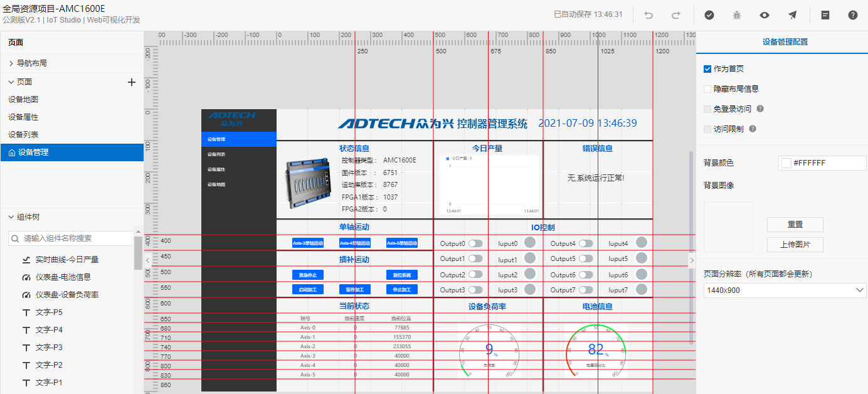The width and height of the screenshot is (868, 394).
Task: Click the checkmark save icon in toolbar
Action: (709, 15)
